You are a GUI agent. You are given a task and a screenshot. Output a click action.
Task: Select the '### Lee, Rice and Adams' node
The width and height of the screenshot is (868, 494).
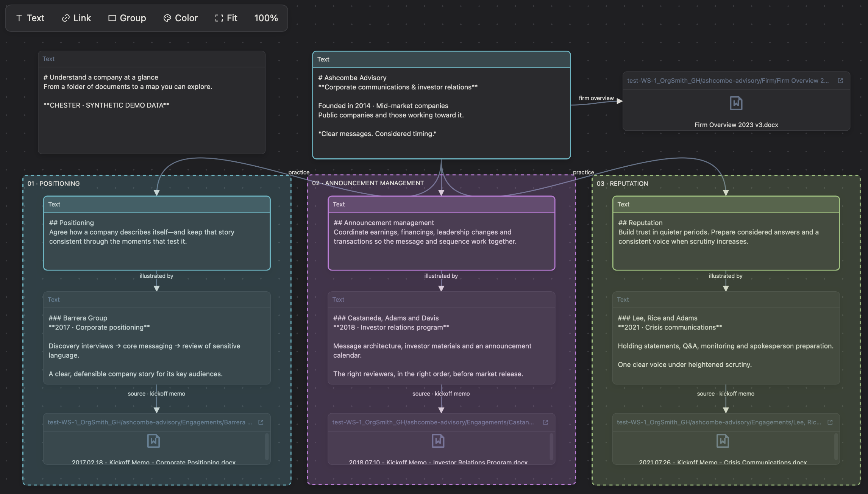726,338
